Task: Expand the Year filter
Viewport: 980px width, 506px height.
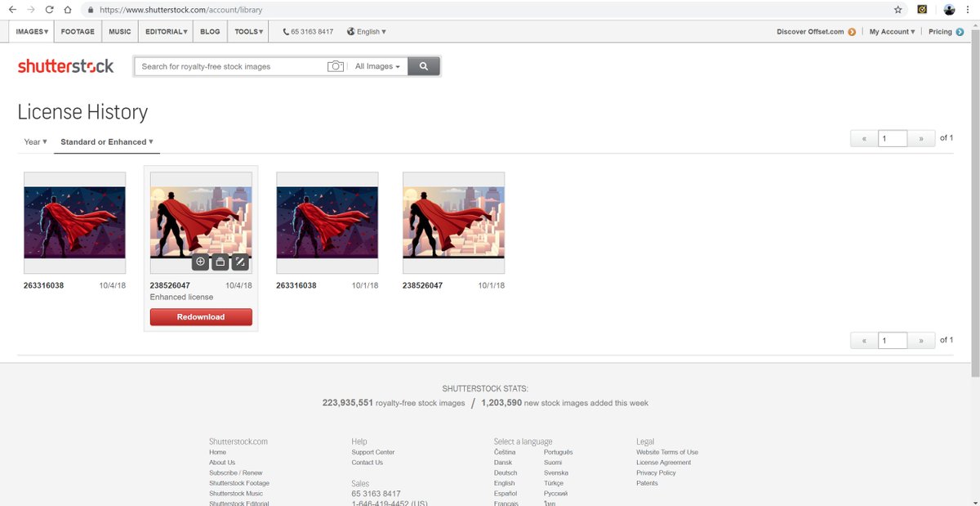Action: click(x=35, y=142)
